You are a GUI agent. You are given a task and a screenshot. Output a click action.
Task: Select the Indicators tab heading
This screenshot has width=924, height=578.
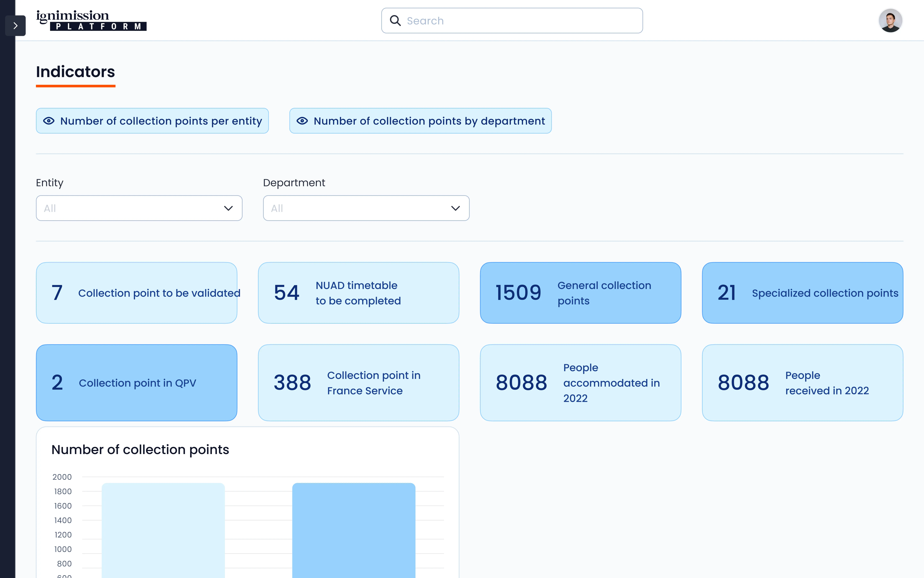pos(76,72)
